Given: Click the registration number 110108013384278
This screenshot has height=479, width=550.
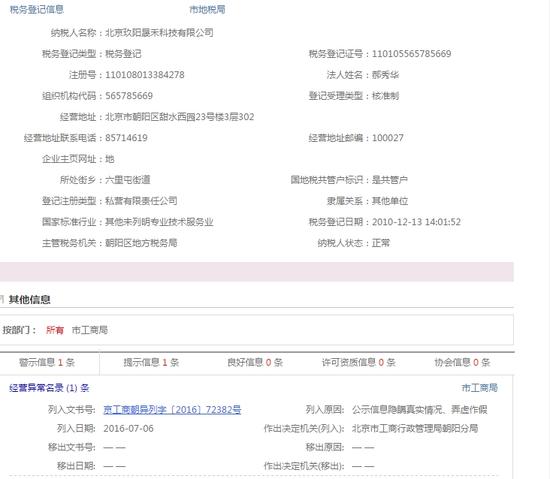Looking at the screenshot, I should coord(145,75).
